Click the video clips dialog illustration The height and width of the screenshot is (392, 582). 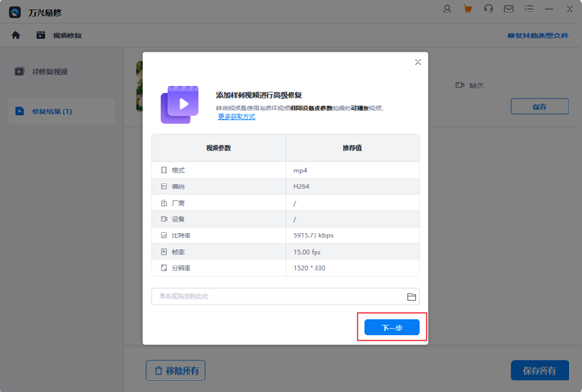(180, 102)
